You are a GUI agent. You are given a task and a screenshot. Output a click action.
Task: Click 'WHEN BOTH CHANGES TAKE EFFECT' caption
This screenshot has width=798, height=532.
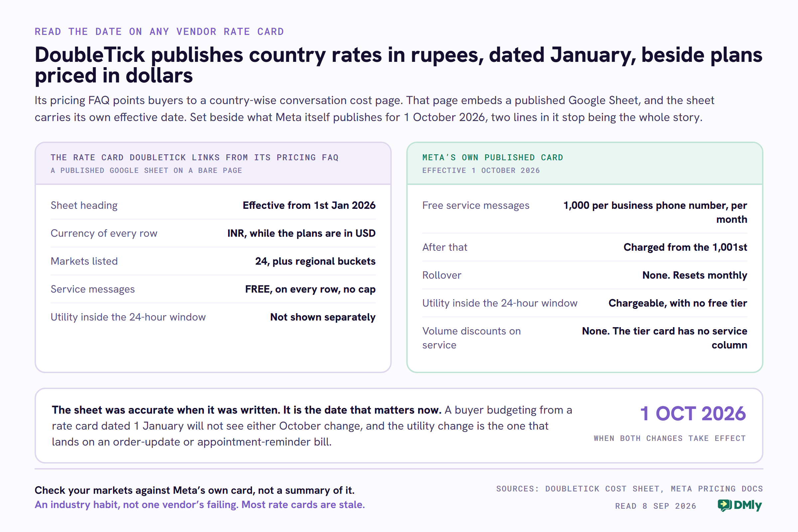coord(669,438)
